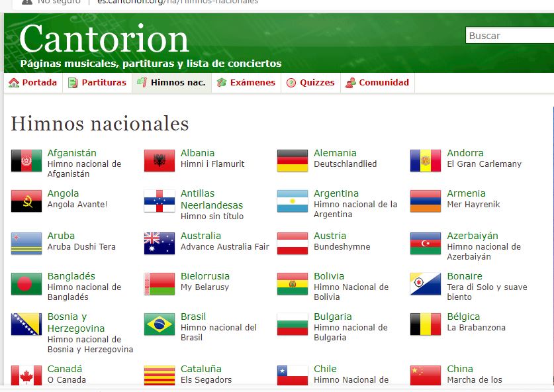Image resolution: width=554 pixels, height=392 pixels.
Task: Open the Bosnia y Herzegovina link
Action: [x=76, y=322]
